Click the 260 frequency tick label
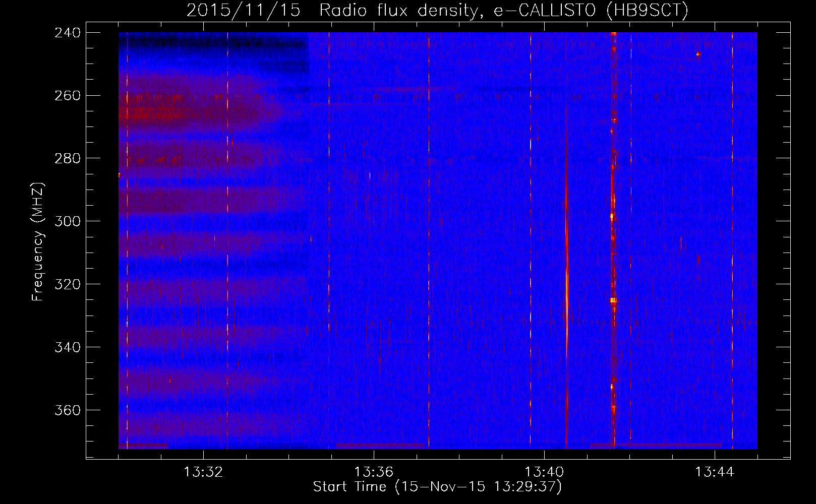 coord(68,96)
